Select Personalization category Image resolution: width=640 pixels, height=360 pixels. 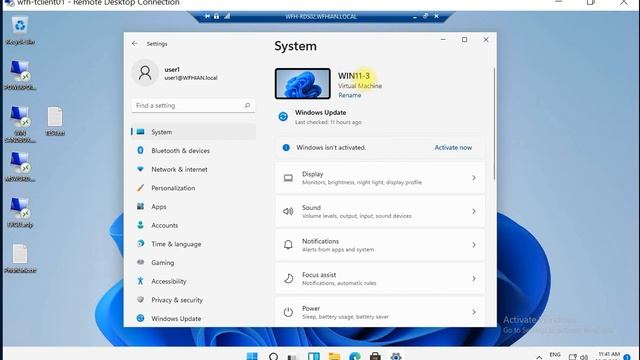(193, 188)
